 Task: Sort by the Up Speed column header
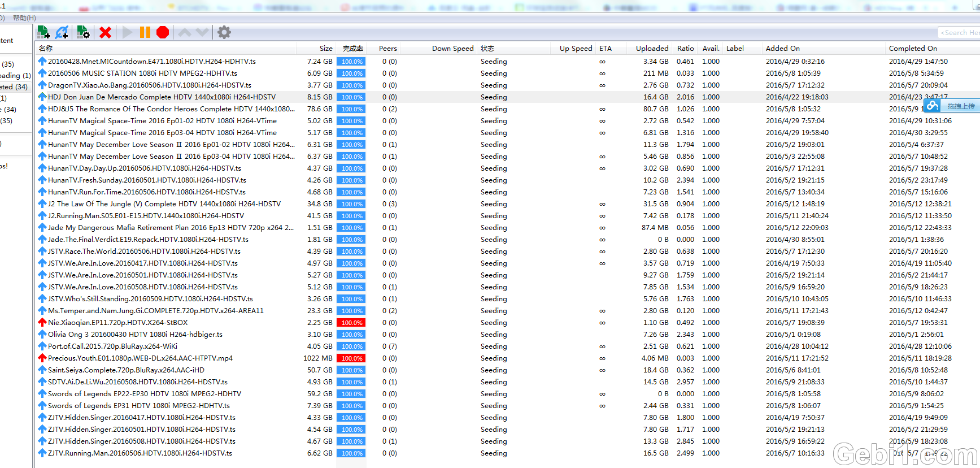coord(573,49)
